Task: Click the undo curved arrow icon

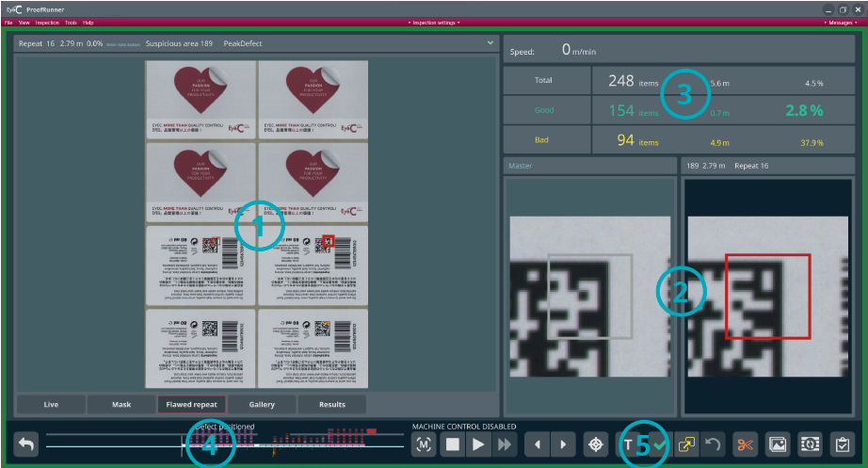Action: (713, 444)
